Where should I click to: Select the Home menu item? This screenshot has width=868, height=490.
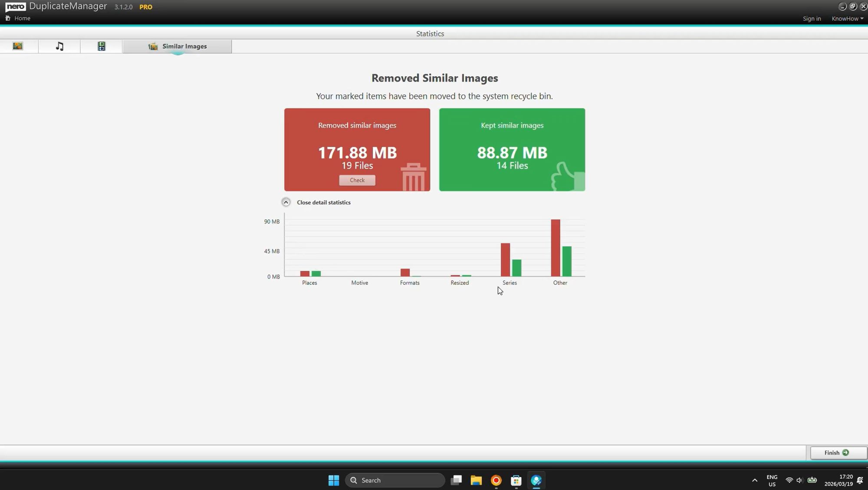22,18
